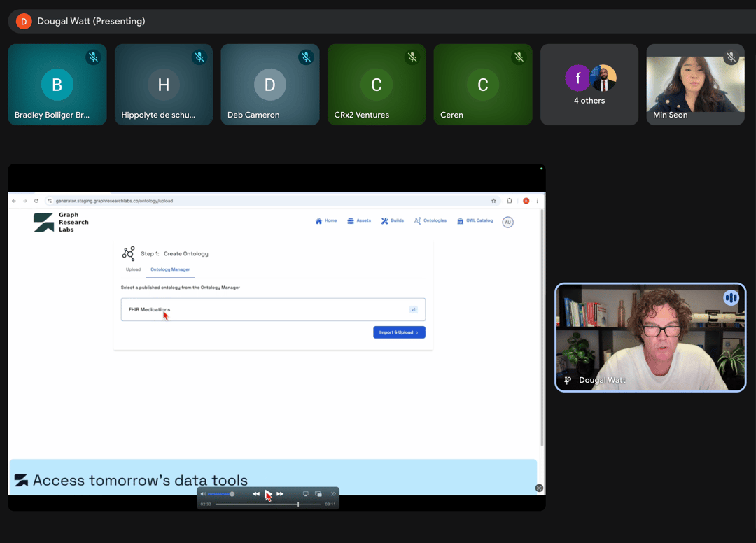756x543 pixels.
Task: Click the D presenter avatar at top
Action: (24, 21)
